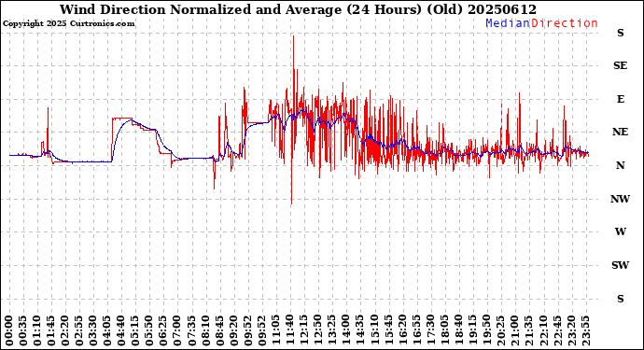644x350 pixels.
Task: Click the 16:55 time axis label
Action: pyautogui.click(x=416, y=330)
